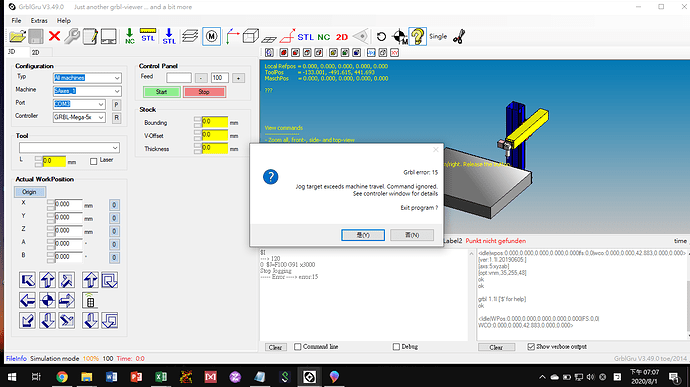Toggle the circled M machine icon

(x=212, y=37)
